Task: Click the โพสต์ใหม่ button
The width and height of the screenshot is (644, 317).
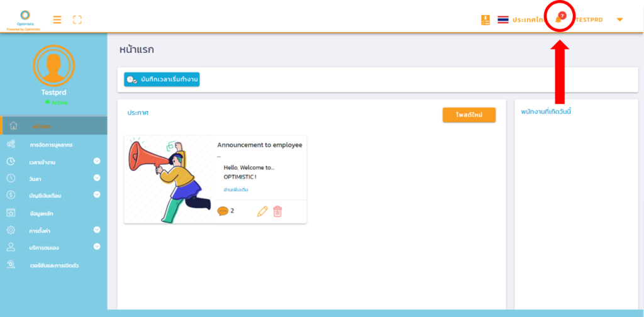Action: click(469, 115)
